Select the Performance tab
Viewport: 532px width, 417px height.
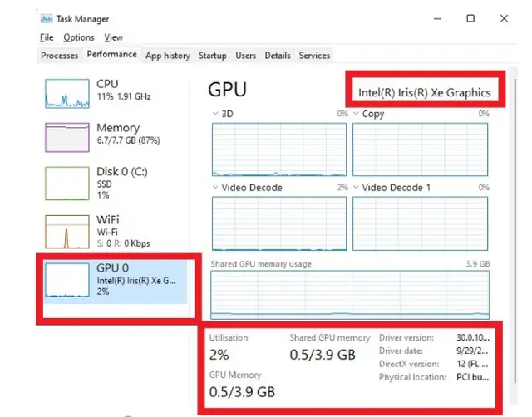coord(111,54)
